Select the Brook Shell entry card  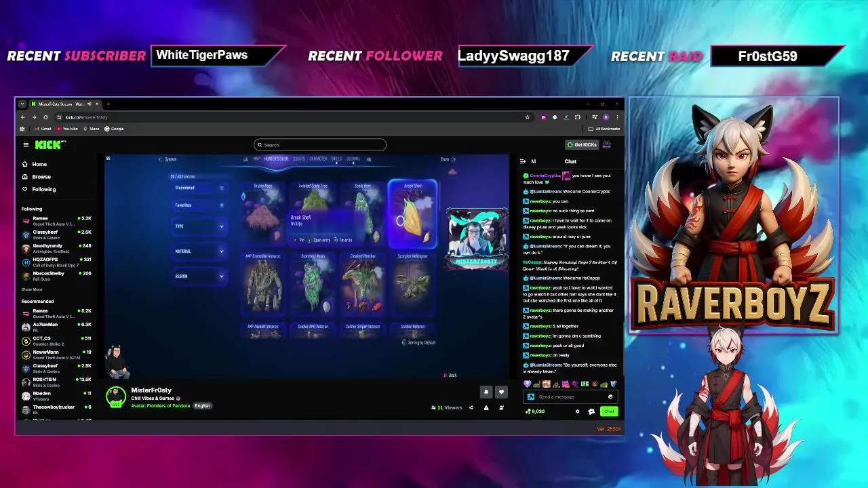[x=412, y=213]
